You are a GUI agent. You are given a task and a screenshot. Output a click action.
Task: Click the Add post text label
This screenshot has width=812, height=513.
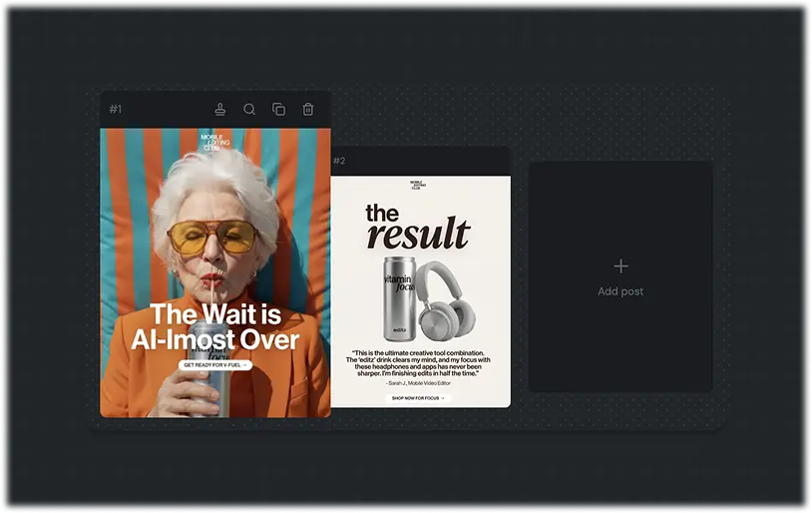tap(620, 291)
